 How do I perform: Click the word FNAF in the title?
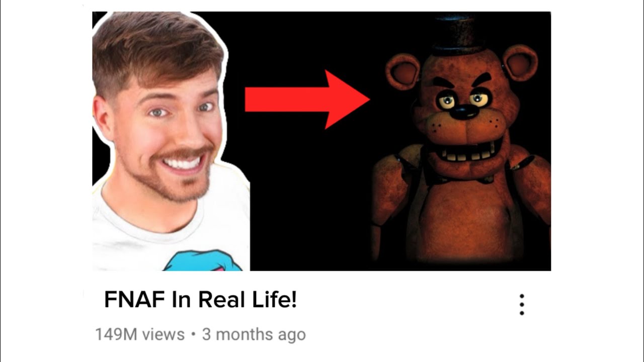click(x=134, y=301)
